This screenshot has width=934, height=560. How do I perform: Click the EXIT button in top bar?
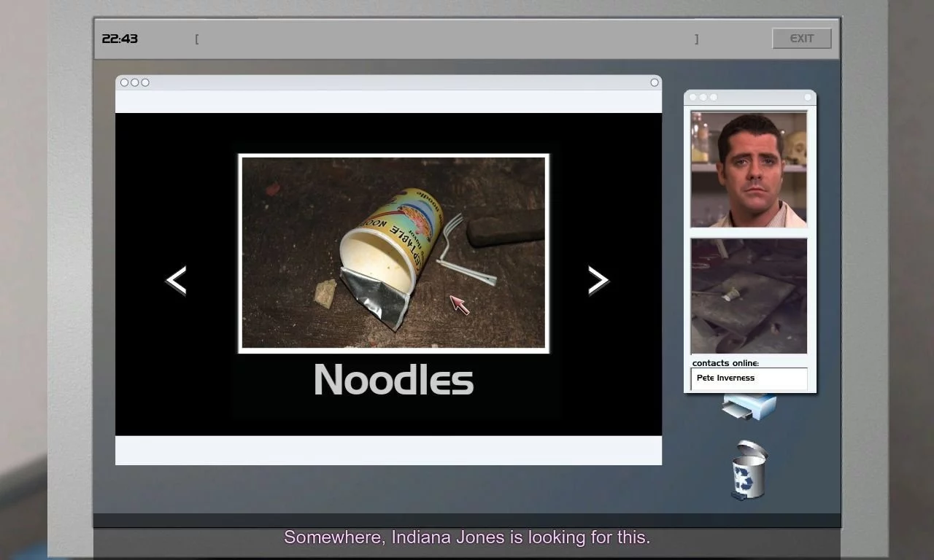pyautogui.click(x=802, y=39)
